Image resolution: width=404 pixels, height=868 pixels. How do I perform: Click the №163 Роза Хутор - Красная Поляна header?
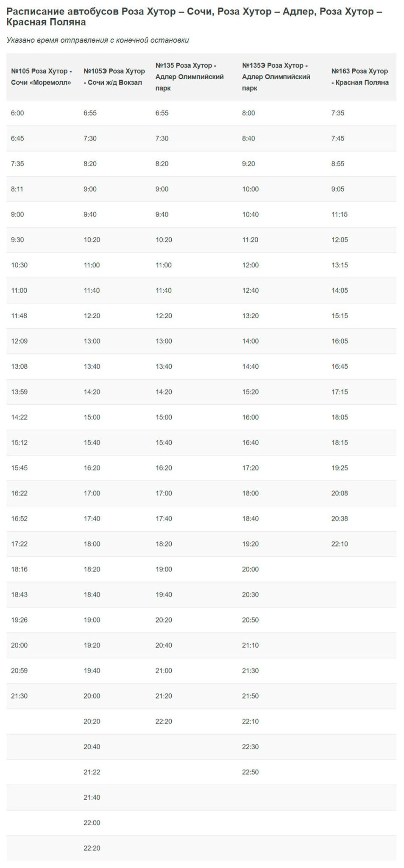click(360, 77)
